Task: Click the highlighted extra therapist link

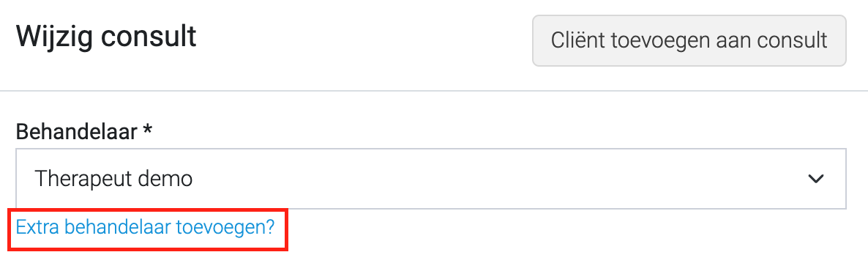Action: tap(145, 227)
